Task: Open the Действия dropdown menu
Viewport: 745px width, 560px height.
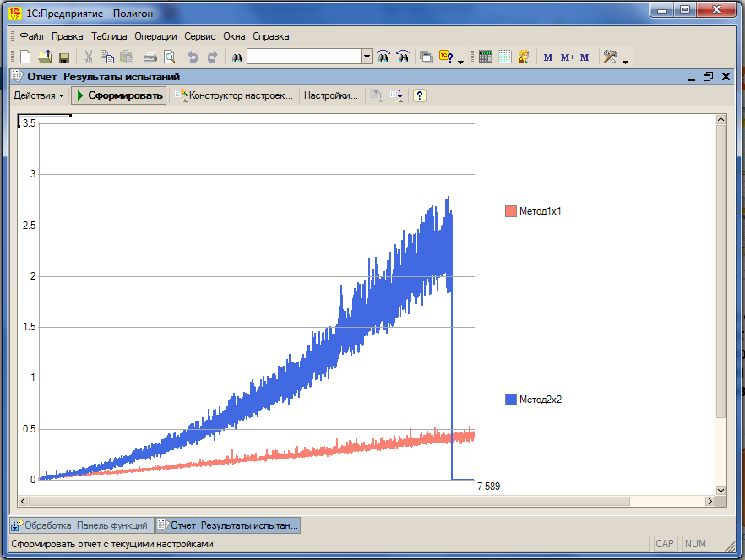Action: pyautogui.click(x=39, y=95)
